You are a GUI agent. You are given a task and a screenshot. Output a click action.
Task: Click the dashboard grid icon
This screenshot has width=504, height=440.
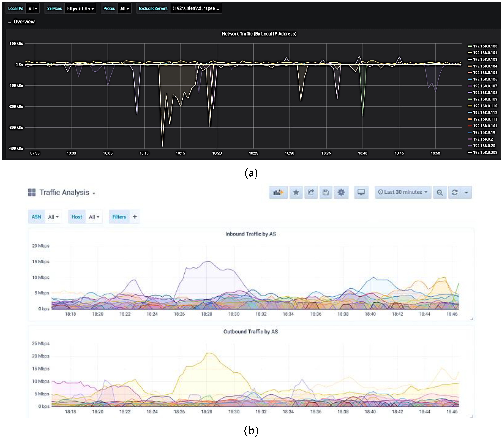(x=32, y=193)
